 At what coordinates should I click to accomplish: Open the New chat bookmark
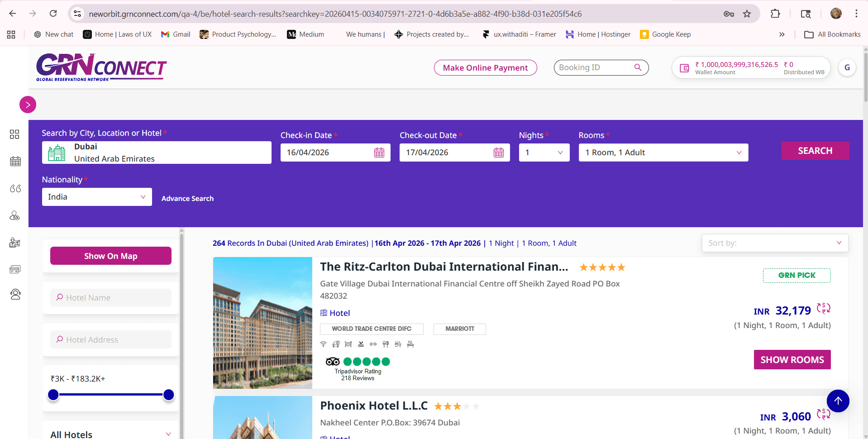pyautogui.click(x=53, y=34)
